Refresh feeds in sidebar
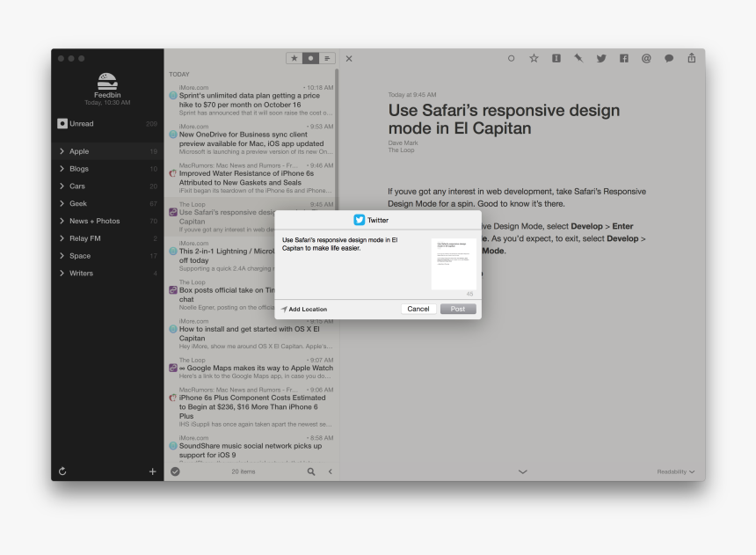Screen dimensions: 756x555 (x=62, y=471)
